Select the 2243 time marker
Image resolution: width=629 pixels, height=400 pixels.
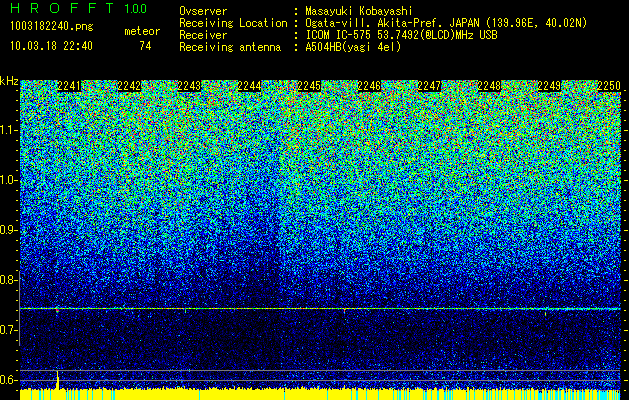click(189, 86)
